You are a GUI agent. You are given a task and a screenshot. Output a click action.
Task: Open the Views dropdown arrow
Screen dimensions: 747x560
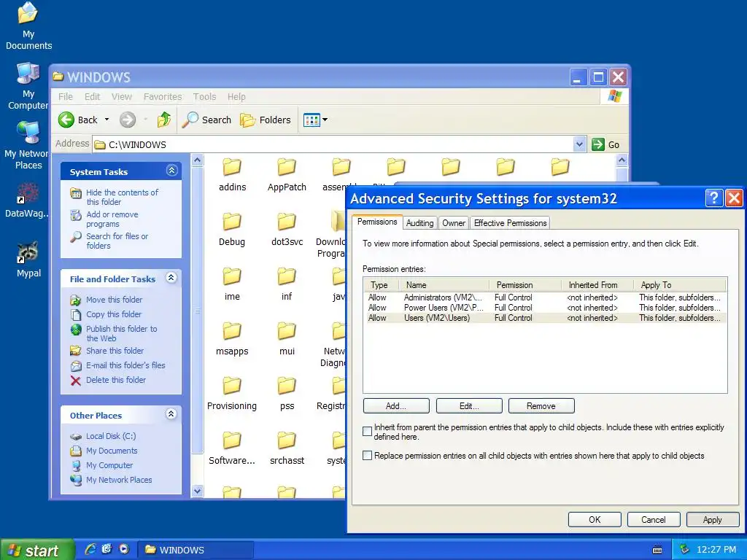click(x=325, y=120)
